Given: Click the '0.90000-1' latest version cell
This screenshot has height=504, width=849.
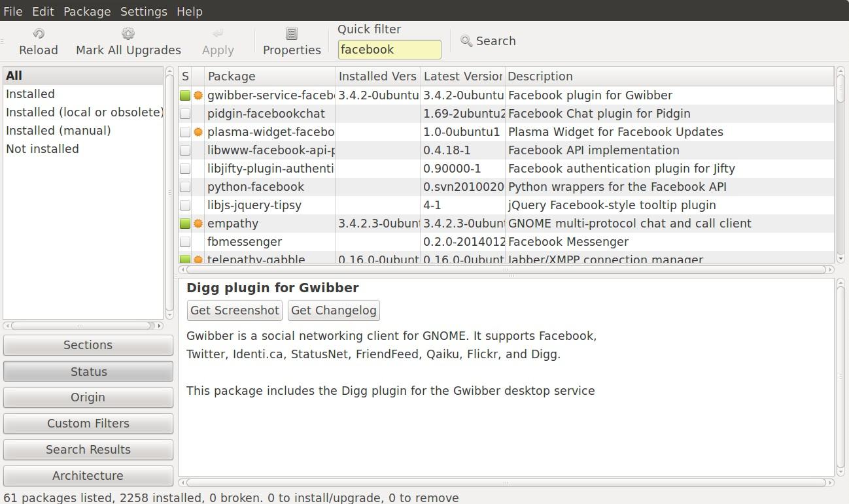Looking at the screenshot, I should pyautogui.click(x=452, y=169).
